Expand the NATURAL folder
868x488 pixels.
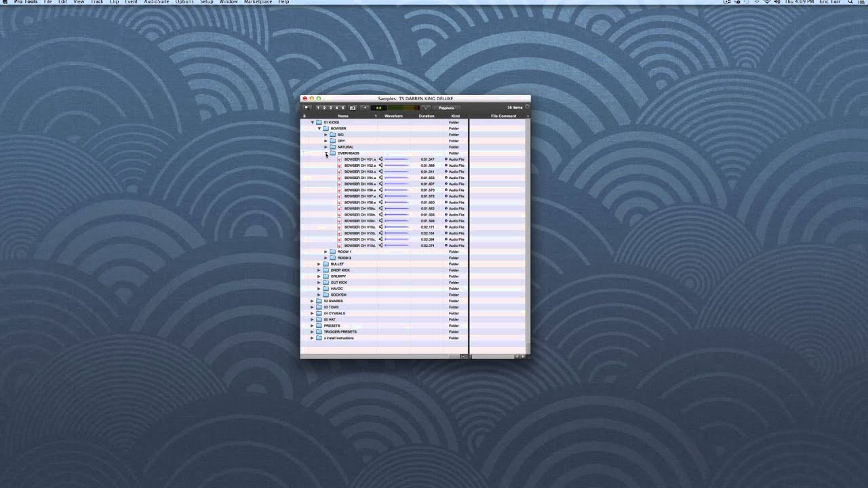click(x=325, y=147)
